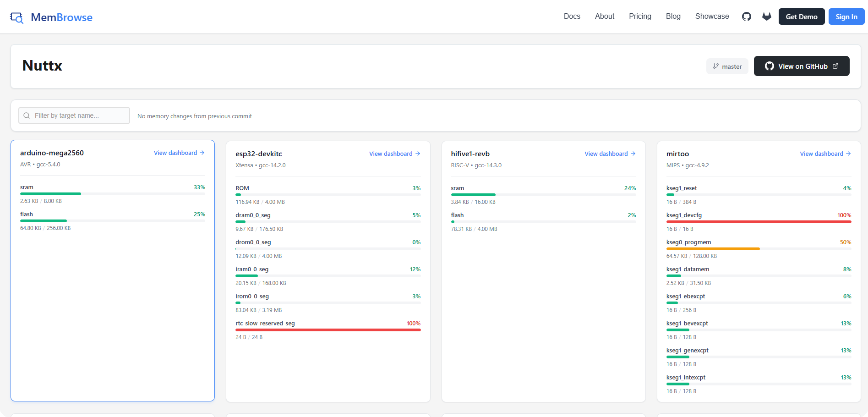Go to Pricing
The height and width of the screenshot is (417, 868).
tap(640, 16)
